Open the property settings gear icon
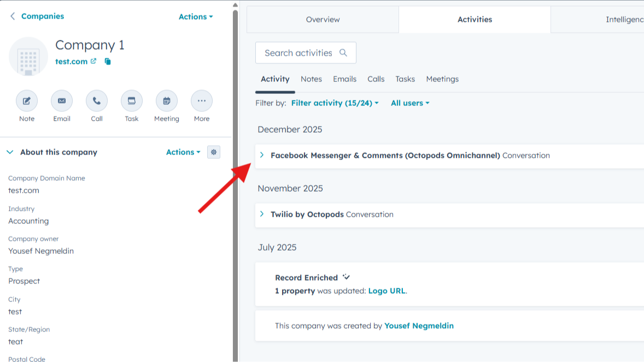 click(213, 152)
